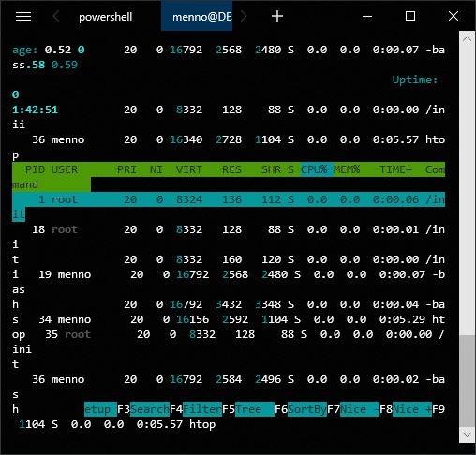Click the 0:00.02 time value
This screenshot has width=476, height=455.
395,379
